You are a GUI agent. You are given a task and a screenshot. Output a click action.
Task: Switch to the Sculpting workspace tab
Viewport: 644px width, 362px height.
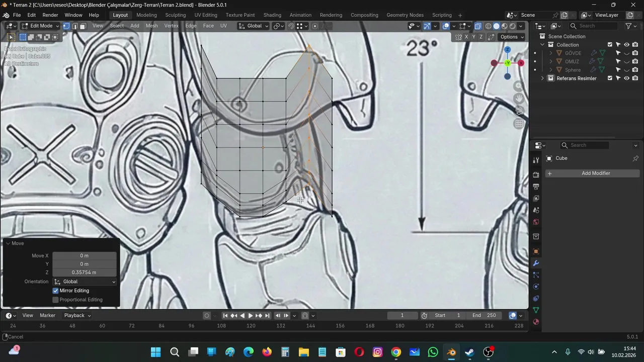tap(175, 15)
